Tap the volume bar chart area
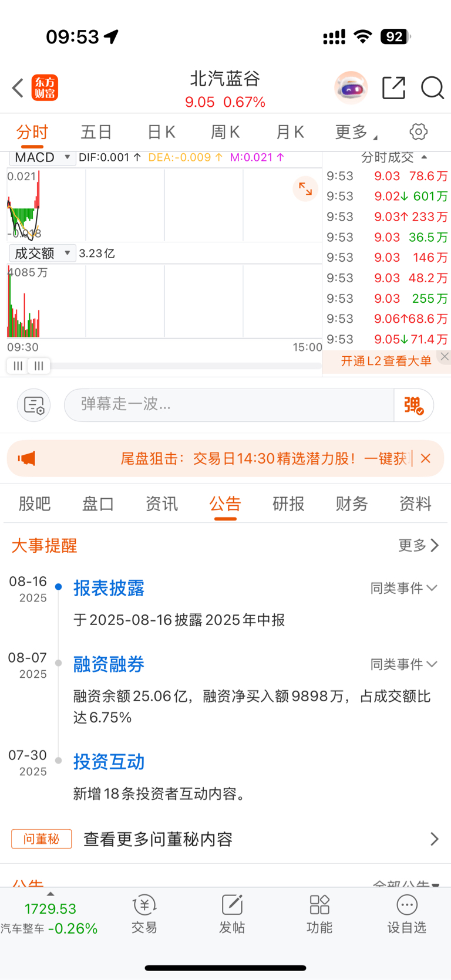This screenshot has height=980, width=451. (x=164, y=301)
